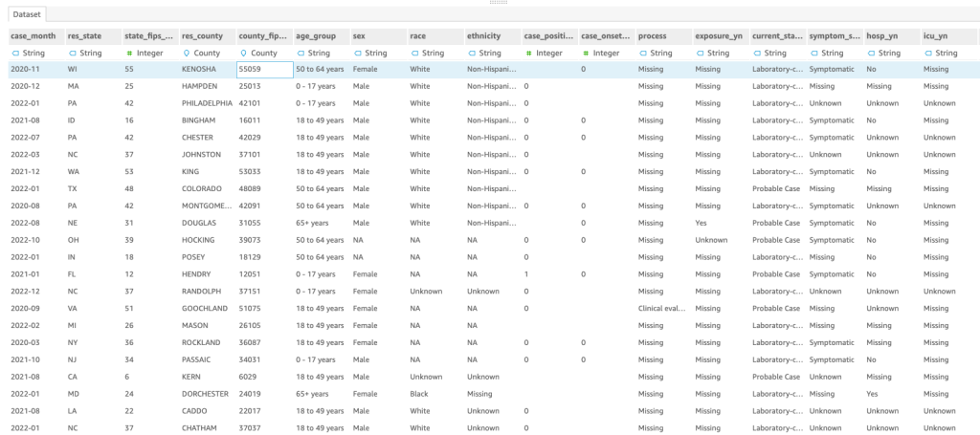Click the 37037 county_fips cell
980x435 pixels.
point(265,428)
